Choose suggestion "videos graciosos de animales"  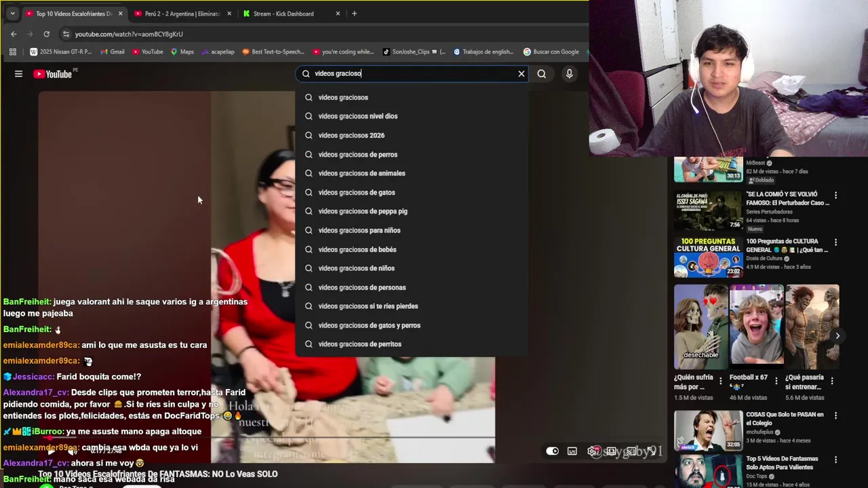[412, 174]
